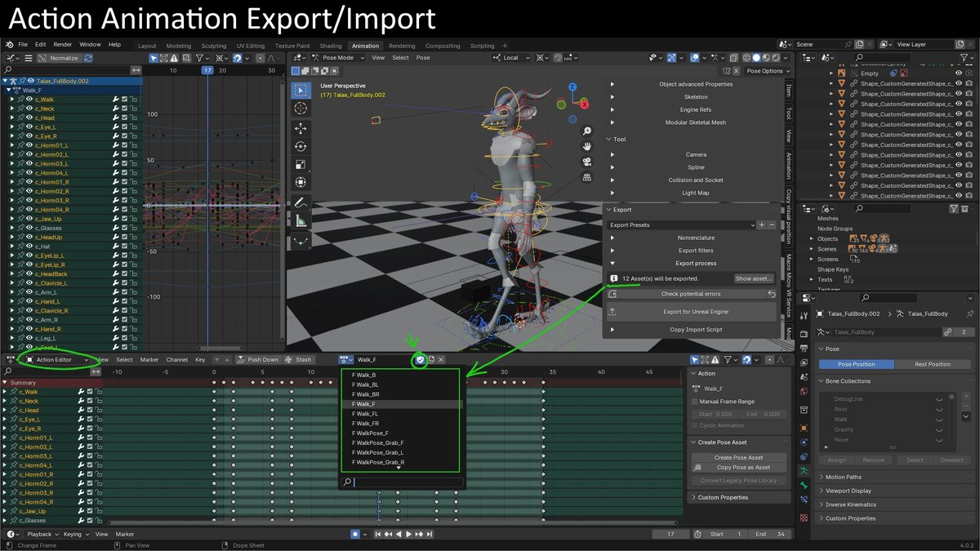Jump to the first frame of playback
Screen dimensions: 980x551
[379, 535]
